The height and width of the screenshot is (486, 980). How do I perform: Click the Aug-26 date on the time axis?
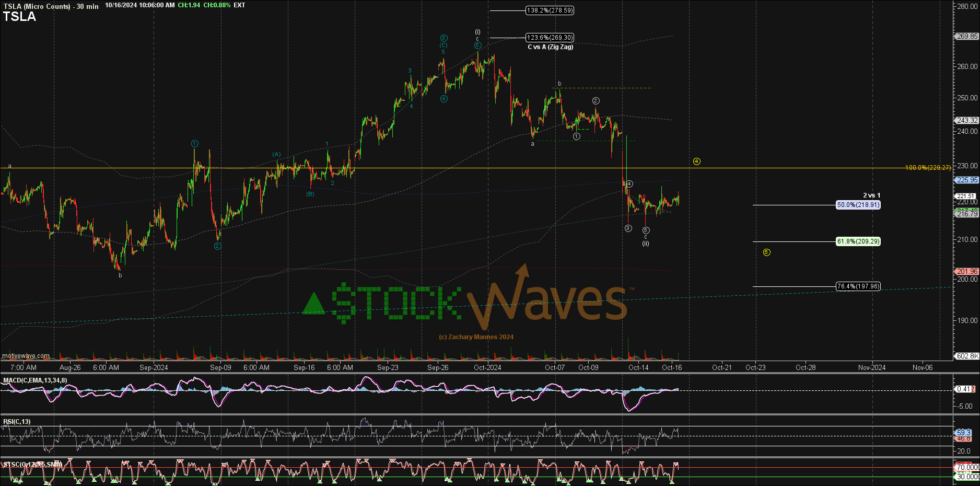point(70,367)
